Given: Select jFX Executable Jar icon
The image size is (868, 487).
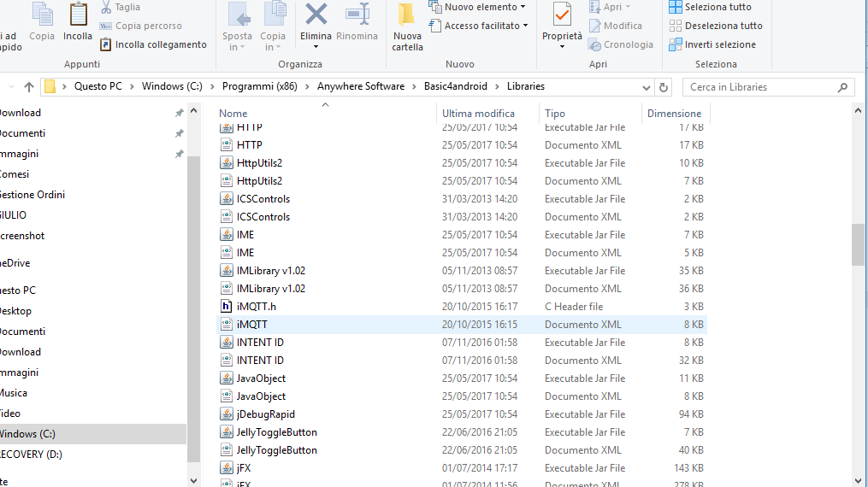Looking at the screenshot, I should pyautogui.click(x=227, y=468).
